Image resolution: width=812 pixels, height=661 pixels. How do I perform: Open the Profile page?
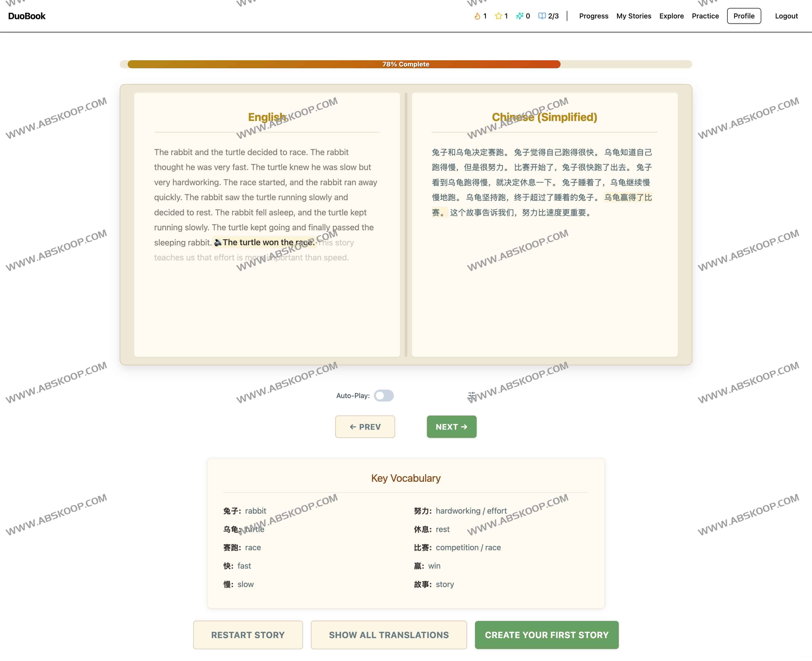click(744, 16)
